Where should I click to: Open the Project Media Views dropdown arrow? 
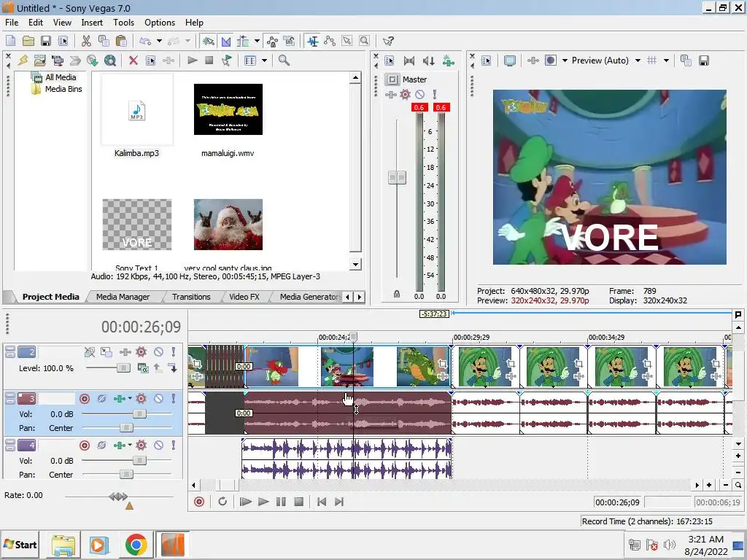tap(264, 61)
